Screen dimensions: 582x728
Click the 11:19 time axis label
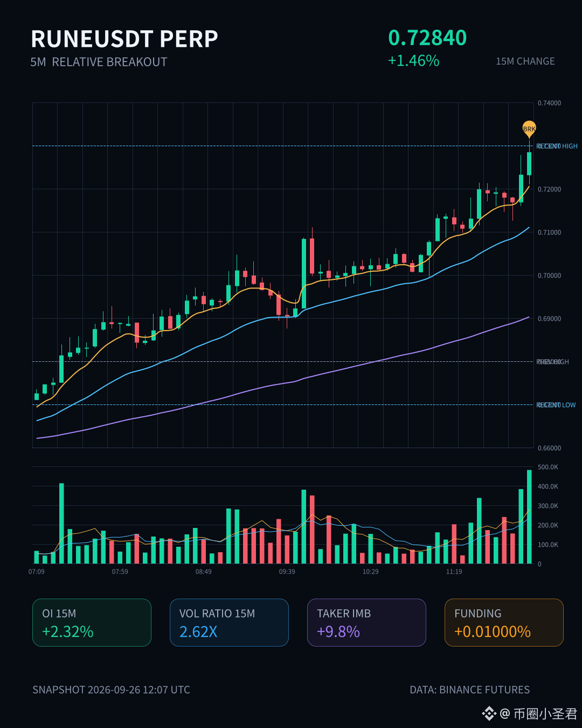454,572
